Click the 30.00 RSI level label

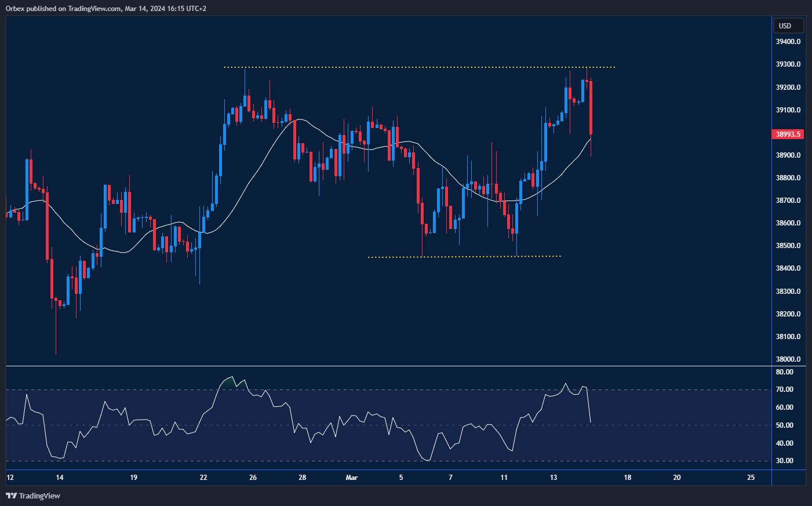(x=784, y=461)
